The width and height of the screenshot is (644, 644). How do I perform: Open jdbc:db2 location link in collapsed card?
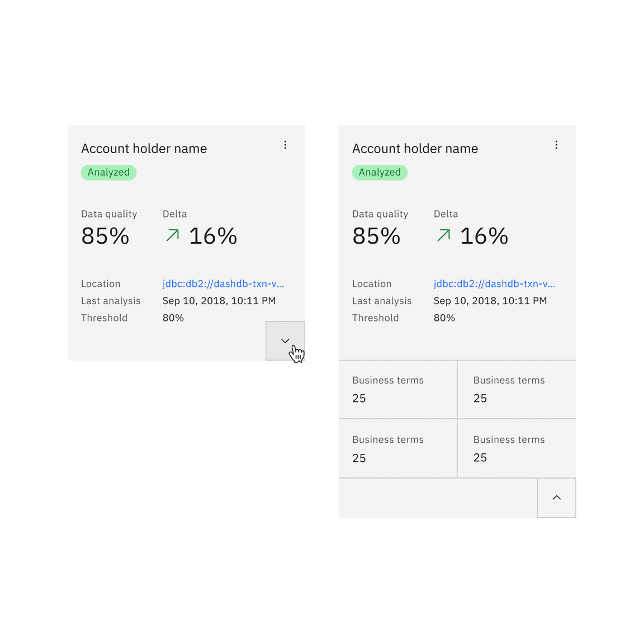[x=223, y=283]
